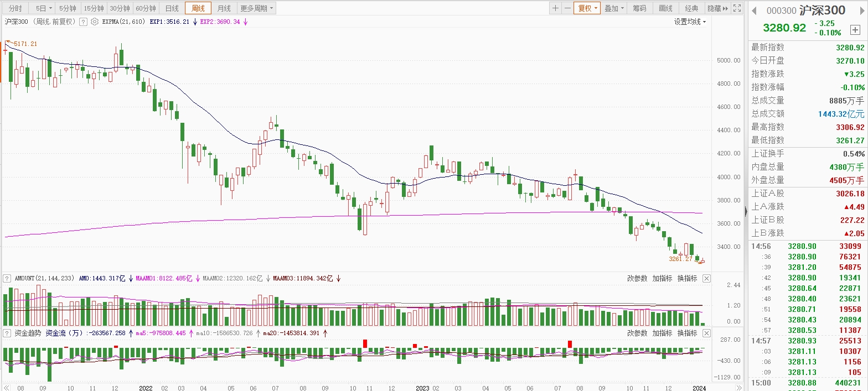This screenshot has height=391, width=868.
Task: Click 换指标 on AMOUNT panel
Action: pos(687,278)
